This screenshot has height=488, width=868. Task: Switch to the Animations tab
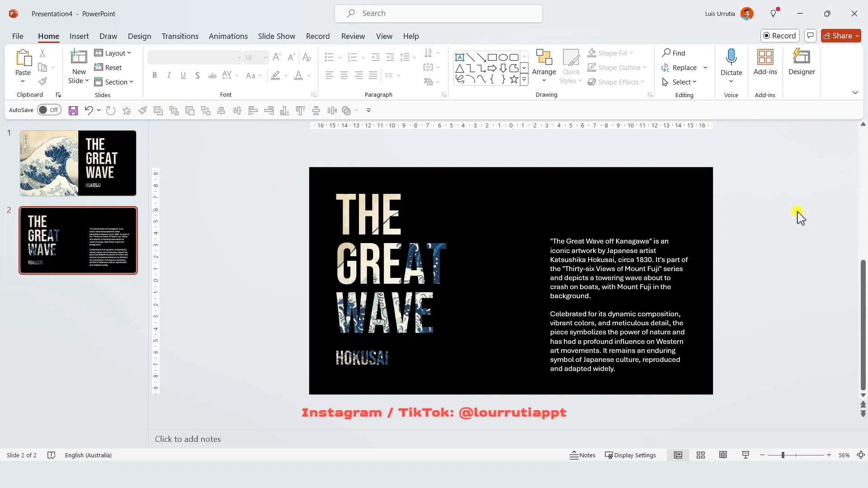[x=228, y=36]
